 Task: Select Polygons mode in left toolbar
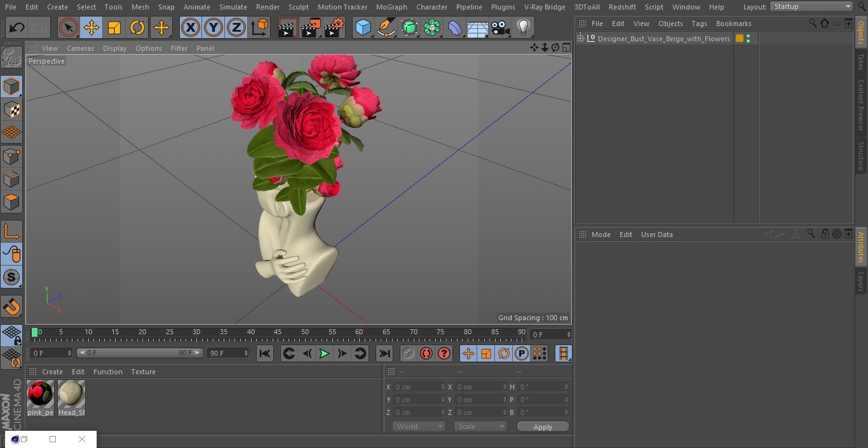pos(11,202)
